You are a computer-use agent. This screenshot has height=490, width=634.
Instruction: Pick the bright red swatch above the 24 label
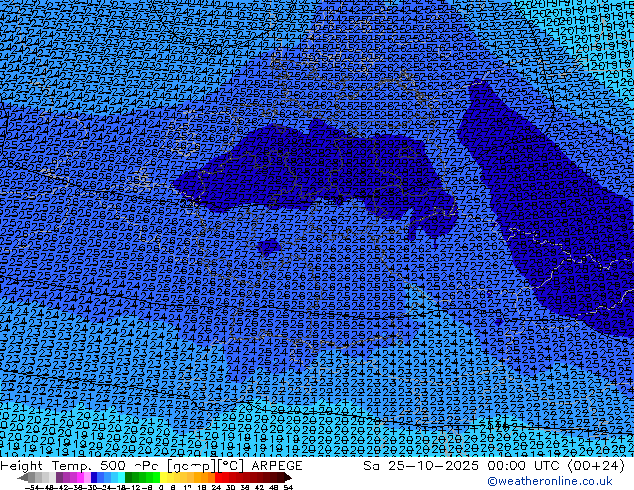point(218,478)
